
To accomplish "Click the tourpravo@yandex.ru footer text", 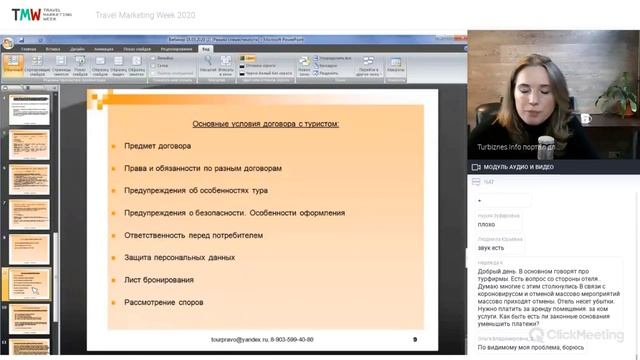I will (262, 339).
